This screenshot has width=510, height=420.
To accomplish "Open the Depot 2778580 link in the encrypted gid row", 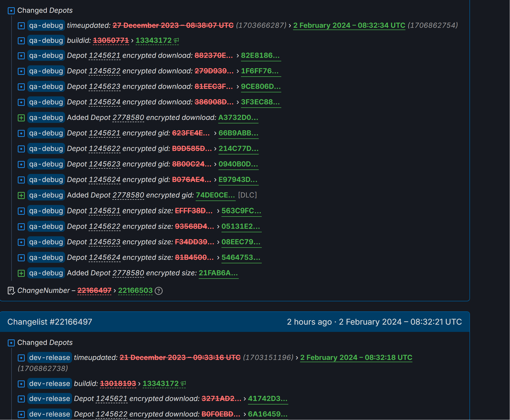I will [128, 195].
